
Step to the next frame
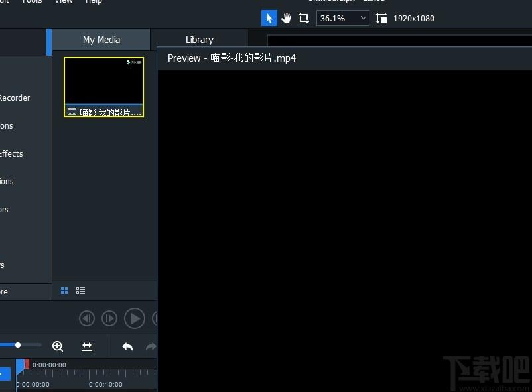[x=109, y=318]
